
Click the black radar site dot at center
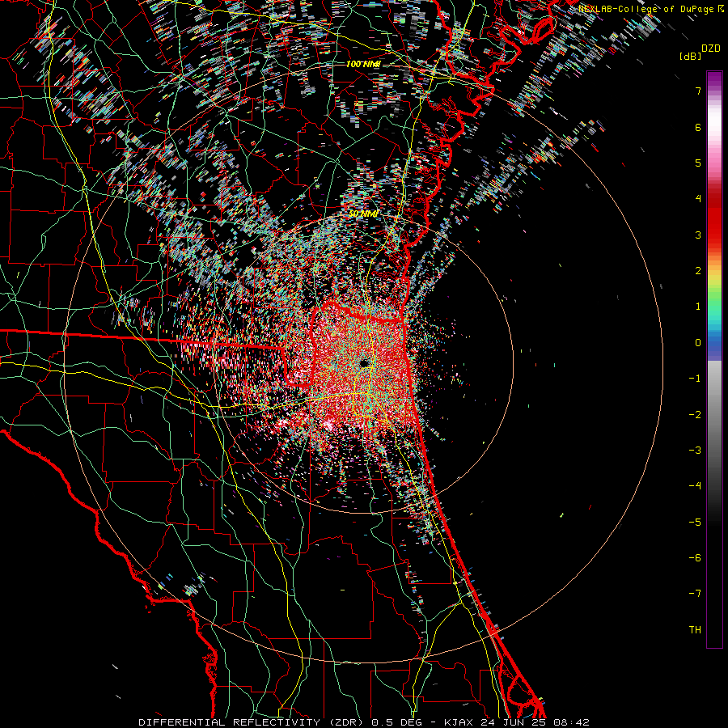point(365,363)
